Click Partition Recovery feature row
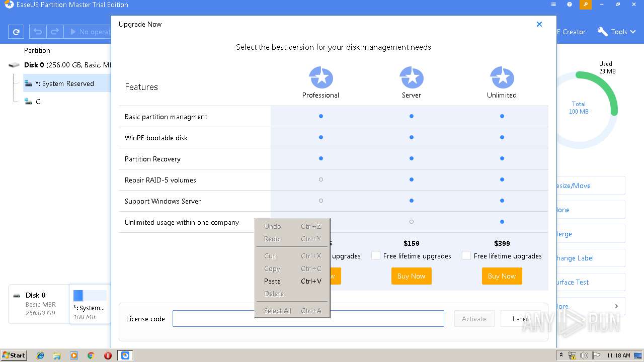 click(x=334, y=159)
